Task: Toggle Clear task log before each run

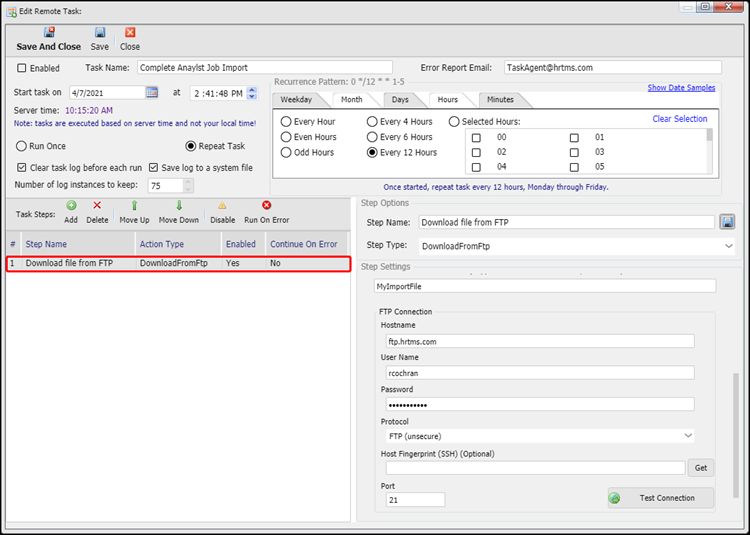Action: coord(21,168)
